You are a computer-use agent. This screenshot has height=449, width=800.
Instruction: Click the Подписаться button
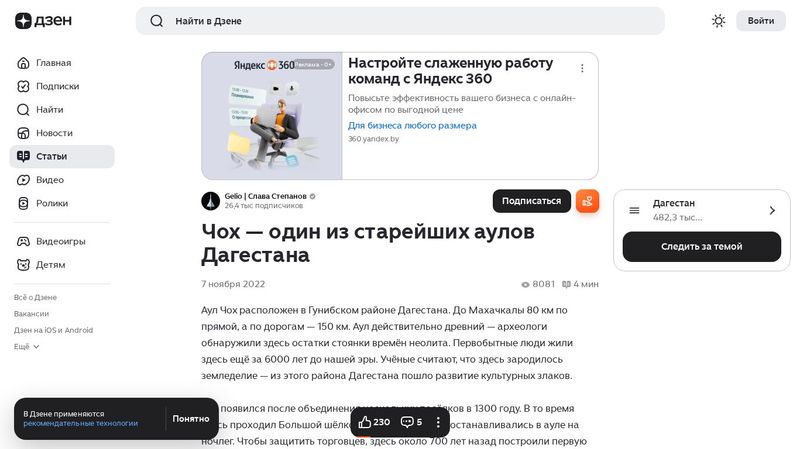tap(532, 201)
